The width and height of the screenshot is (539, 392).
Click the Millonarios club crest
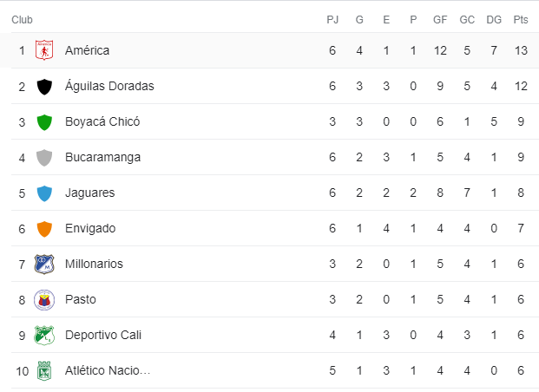44,264
